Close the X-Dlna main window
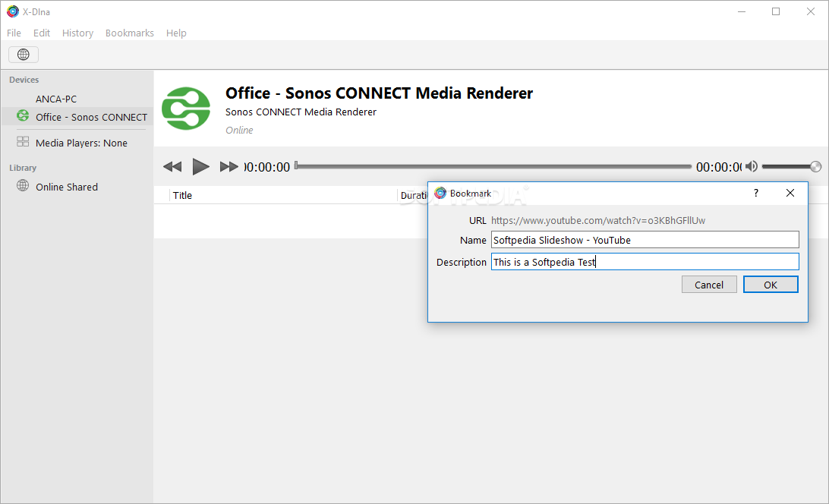This screenshot has width=829, height=504. point(811,11)
